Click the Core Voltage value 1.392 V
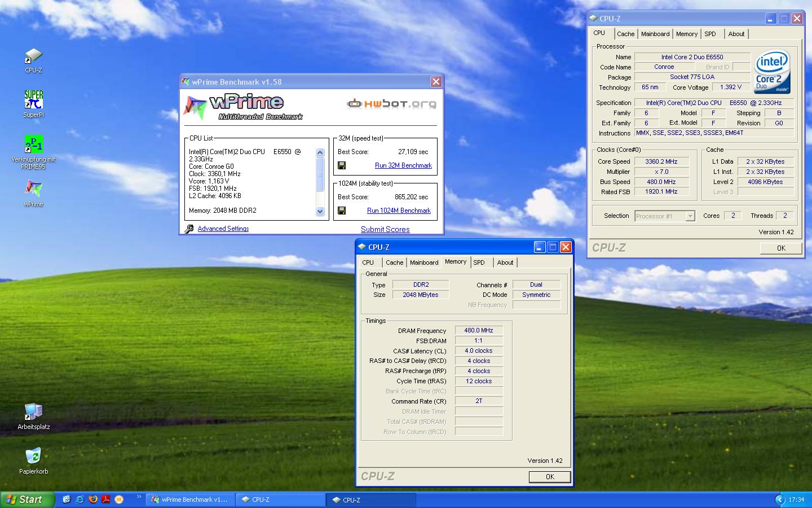812x508 pixels. pyautogui.click(x=731, y=87)
